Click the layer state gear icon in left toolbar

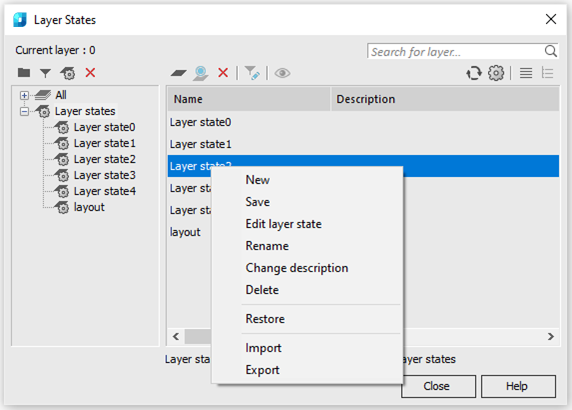click(x=68, y=73)
